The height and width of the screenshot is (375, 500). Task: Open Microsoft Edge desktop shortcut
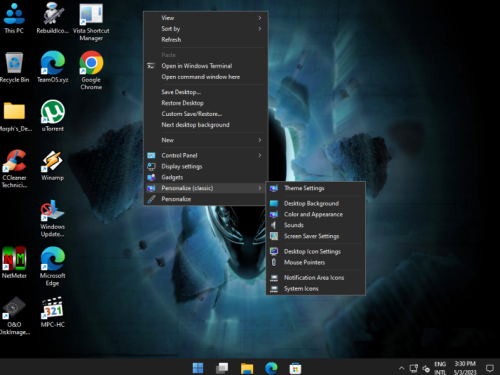[53, 267]
